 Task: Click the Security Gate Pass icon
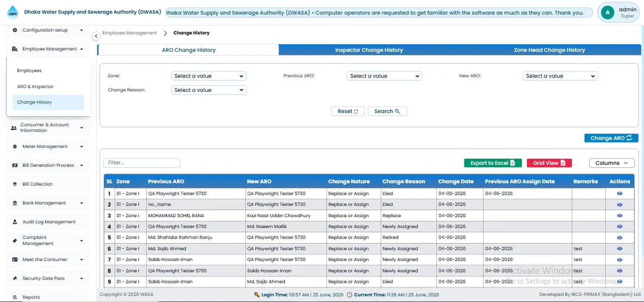coord(15,278)
